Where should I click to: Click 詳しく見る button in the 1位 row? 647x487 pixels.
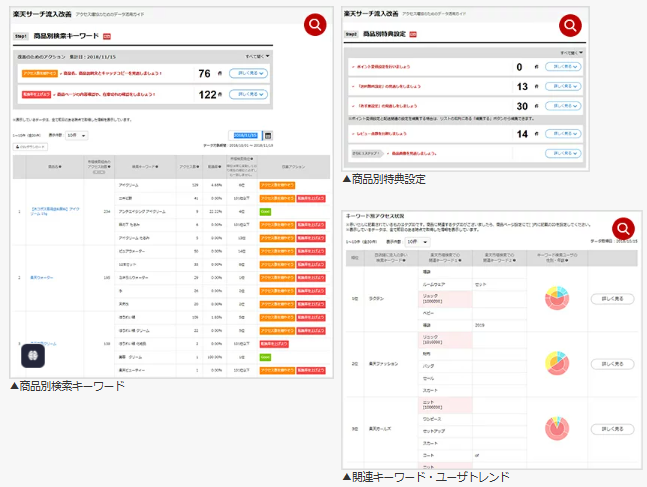tap(612, 299)
